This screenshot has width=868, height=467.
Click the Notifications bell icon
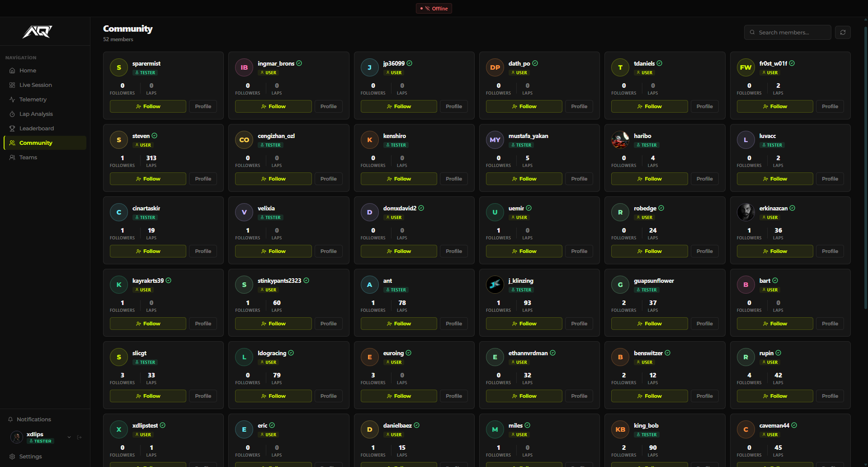coord(10,419)
